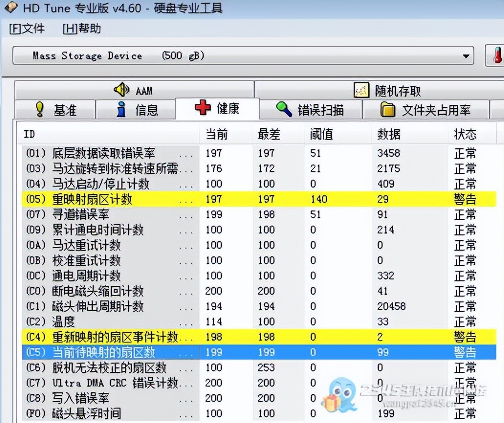This screenshot has width=504, height=423.
Task: Click the AAM speaker icon
Action: (121, 90)
